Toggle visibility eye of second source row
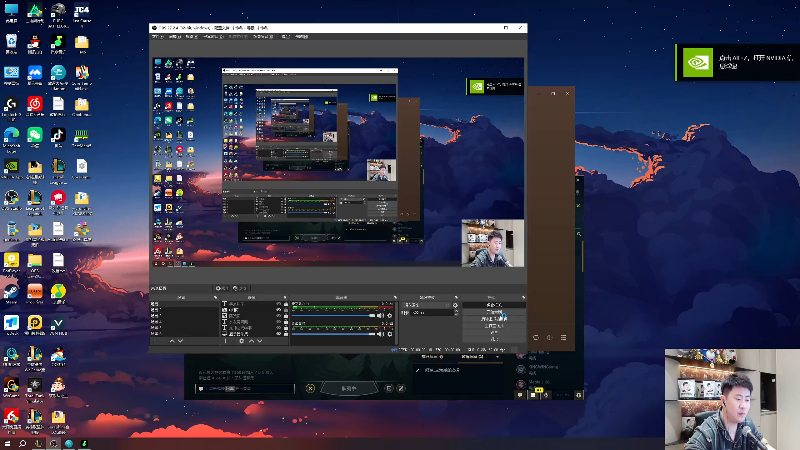Viewport: 800px width, 450px height. (279, 310)
